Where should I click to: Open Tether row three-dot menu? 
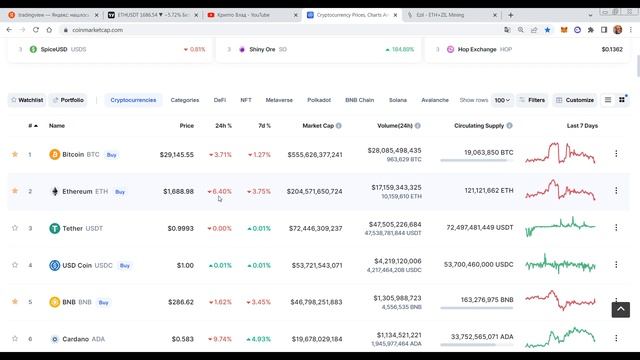616,228
